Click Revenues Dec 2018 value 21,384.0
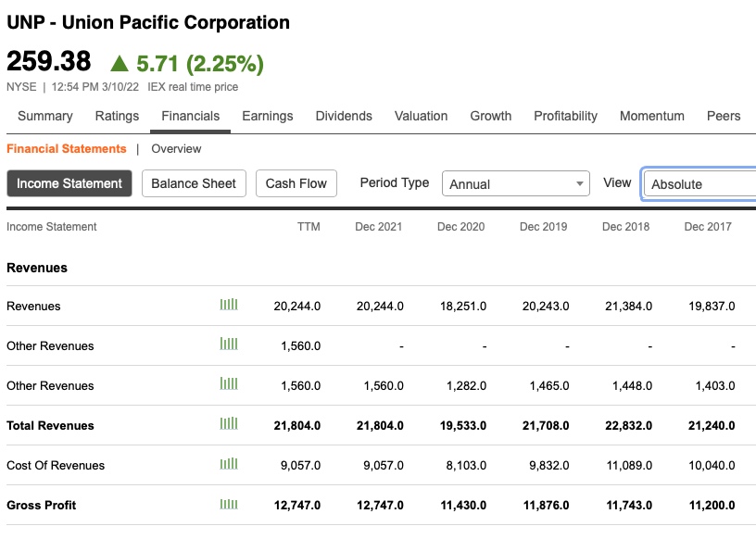This screenshot has height=539, width=756. click(x=629, y=307)
